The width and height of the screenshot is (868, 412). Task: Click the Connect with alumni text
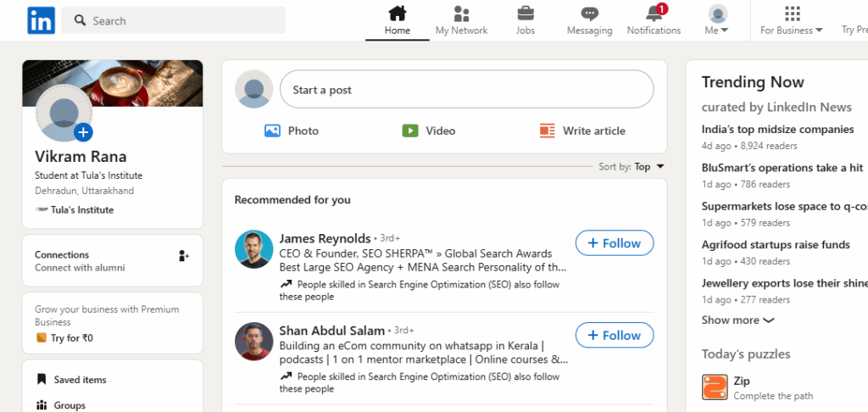pyautogui.click(x=80, y=268)
